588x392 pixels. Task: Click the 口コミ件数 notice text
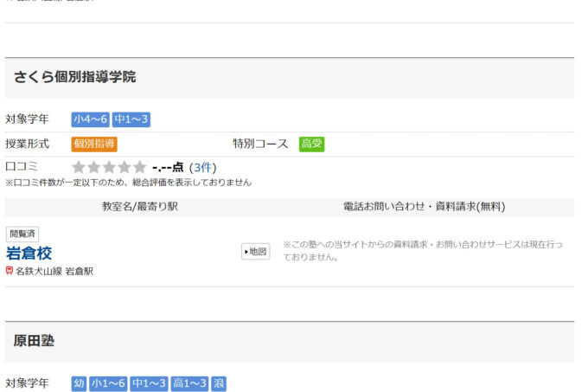pyautogui.click(x=128, y=183)
